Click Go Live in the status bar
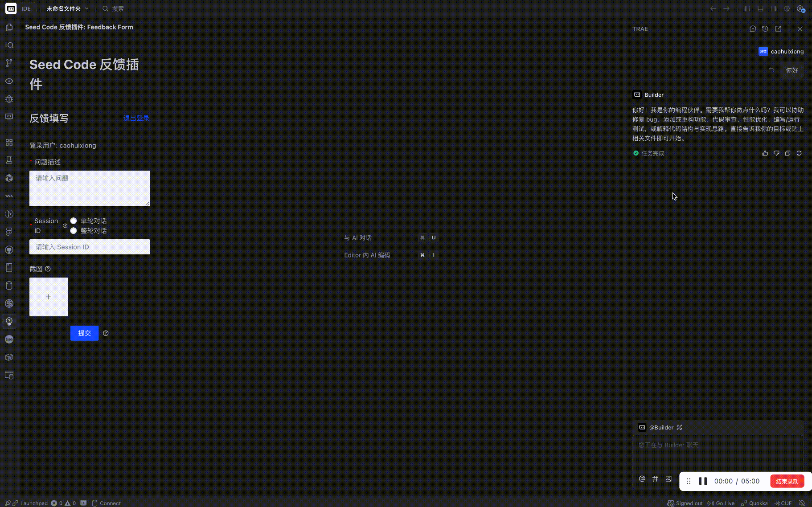Image resolution: width=812 pixels, height=507 pixels. [x=721, y=503]
